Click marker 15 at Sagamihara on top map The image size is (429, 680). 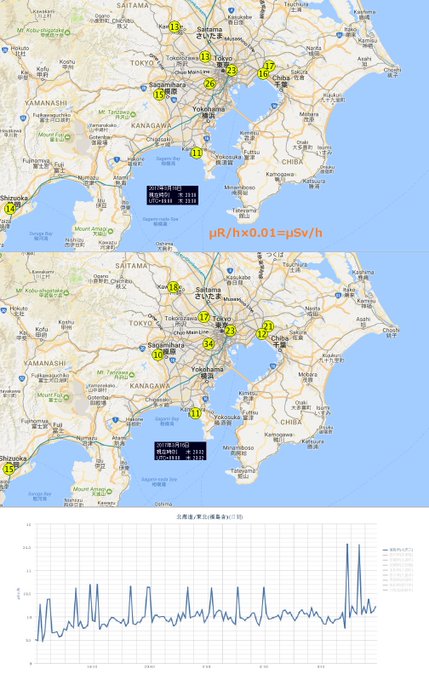point(159,94)
